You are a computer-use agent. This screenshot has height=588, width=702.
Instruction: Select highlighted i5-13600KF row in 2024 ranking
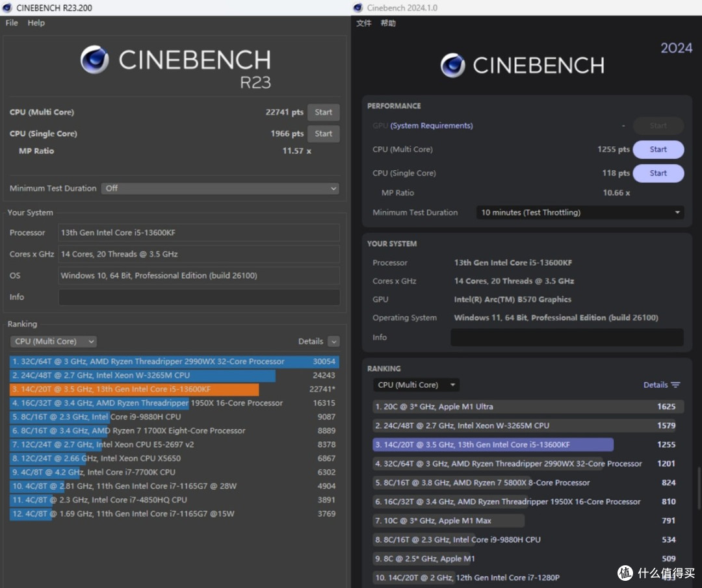[x=528, y=445]
